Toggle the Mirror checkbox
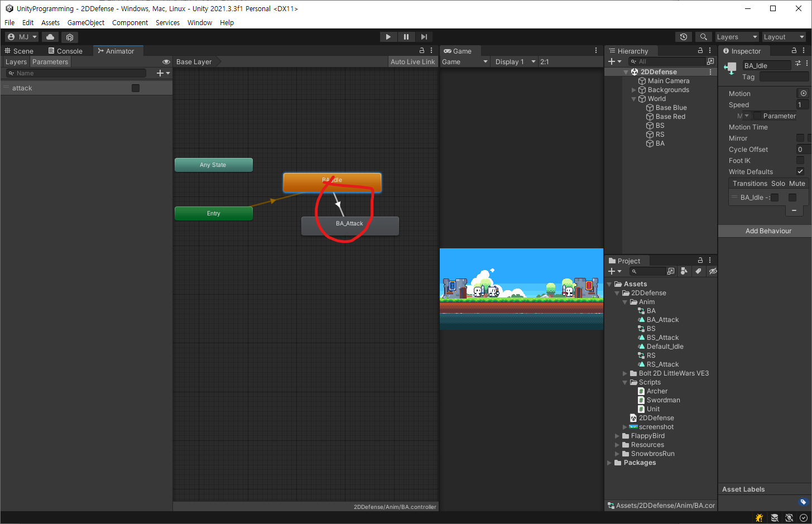The width and height of the screenshot is (812, 524). pyautogui.click(x=800, y=138)
